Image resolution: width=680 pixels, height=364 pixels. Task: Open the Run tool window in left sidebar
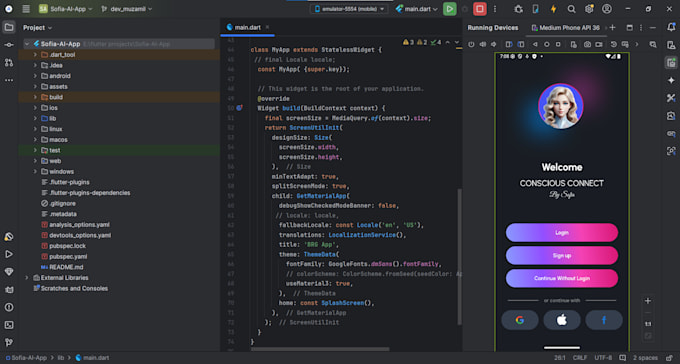(x=9, y=254)
